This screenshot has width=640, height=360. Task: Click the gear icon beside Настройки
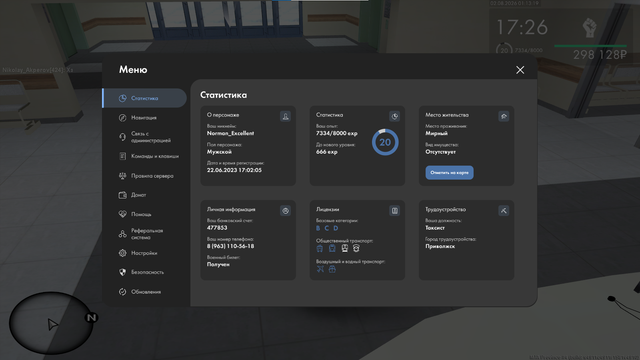pyautogui.click(x=122, y=253)
